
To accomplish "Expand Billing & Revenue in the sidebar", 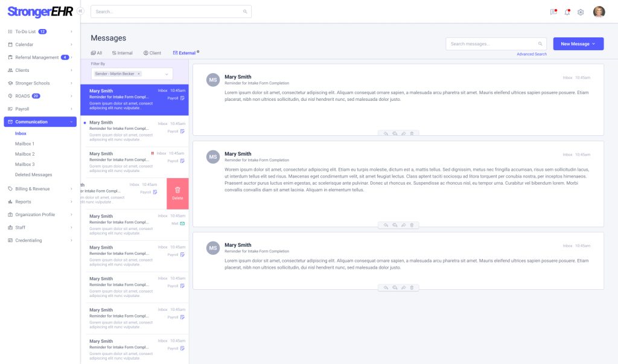I will click(40, 189).
